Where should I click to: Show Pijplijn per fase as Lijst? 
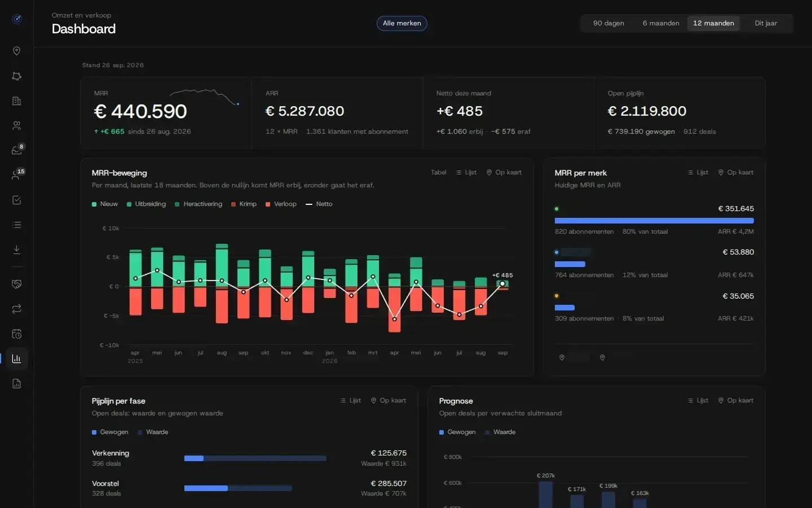coord(351,400)
